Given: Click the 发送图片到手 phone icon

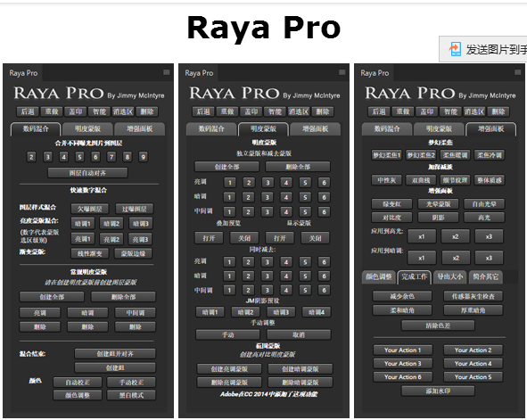Looking at the screenshot, I should (455, 49).
